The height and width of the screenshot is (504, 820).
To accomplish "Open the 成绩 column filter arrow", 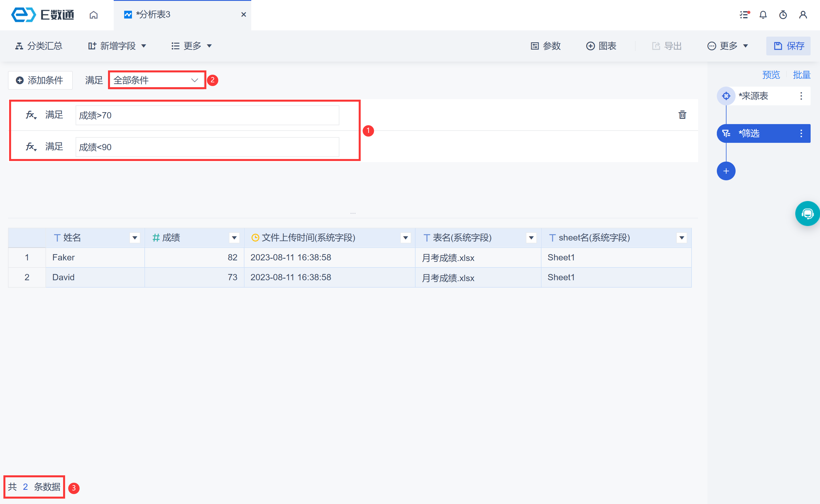I will point(234,238).
